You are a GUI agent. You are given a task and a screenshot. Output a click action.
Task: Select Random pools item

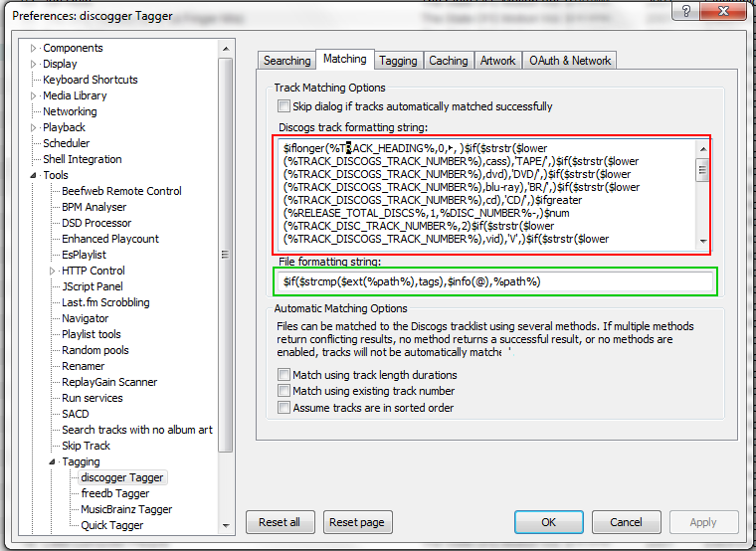point(95,350)
